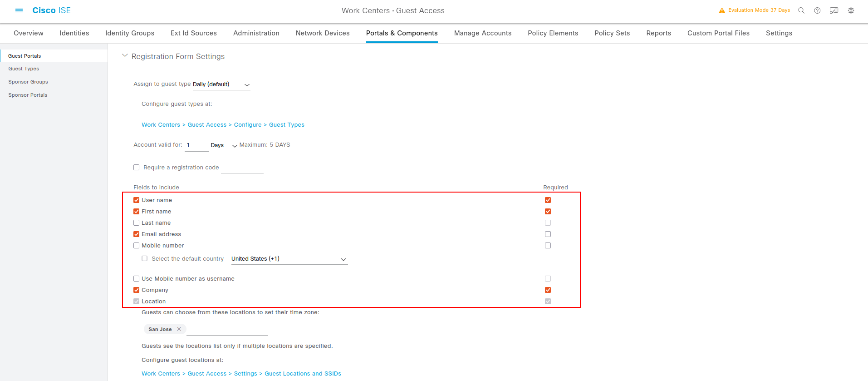
Task: Click the search magnifier icon
Action: [801, 10]
